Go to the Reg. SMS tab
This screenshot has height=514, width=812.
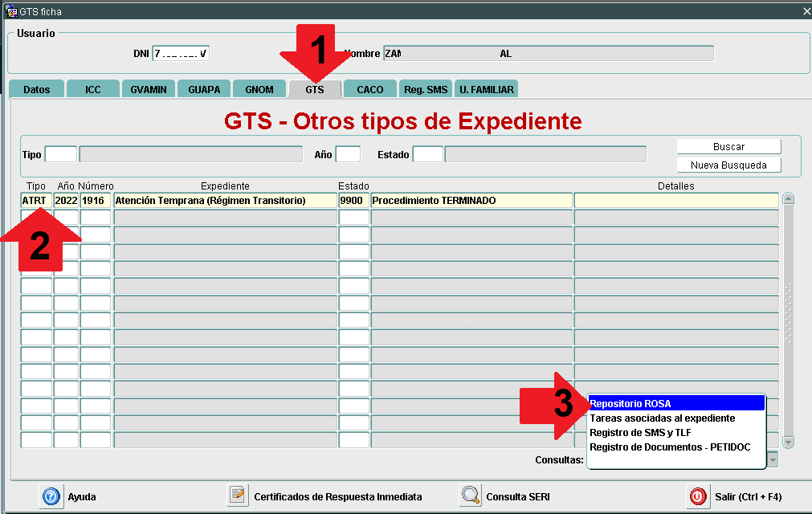click(x=426, y=89)
